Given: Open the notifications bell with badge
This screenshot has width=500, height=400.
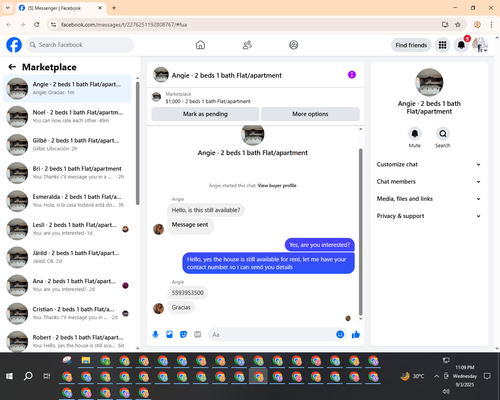Looking at the screenshot, I should (x=461, y=45).
